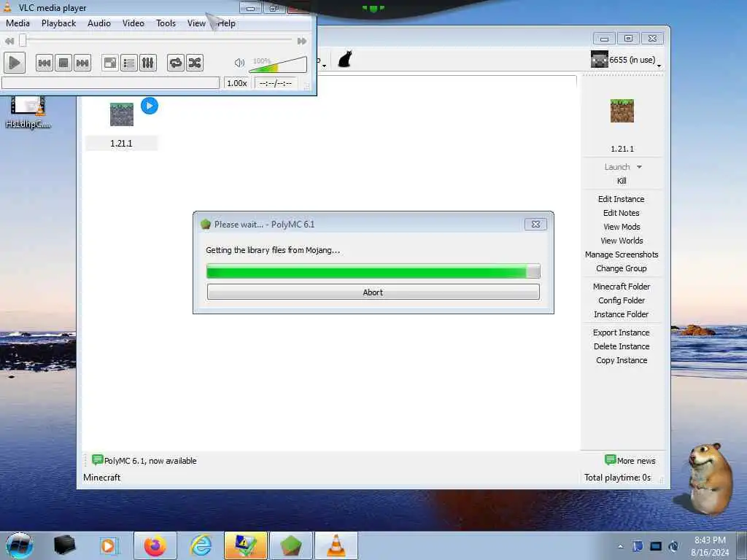Toggle VLC shuffle mode
This screenshot has width=747, height=560.
click(195, 63)
